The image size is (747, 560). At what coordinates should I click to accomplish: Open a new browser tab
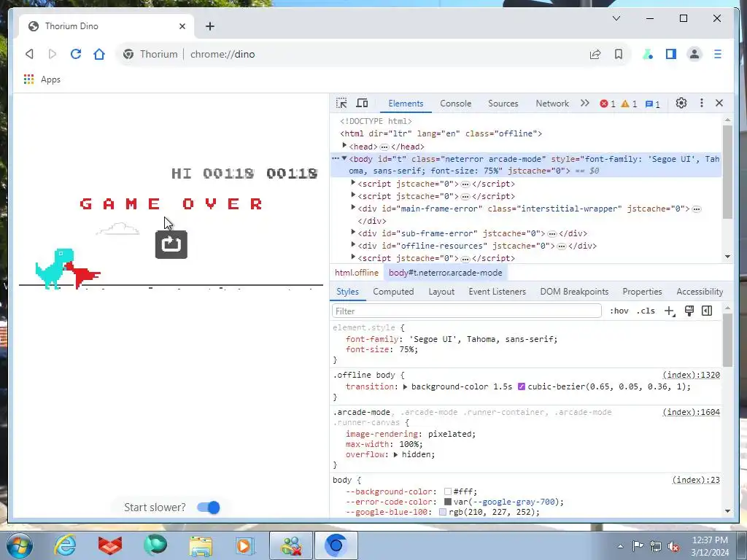click(x=209, y=26)
